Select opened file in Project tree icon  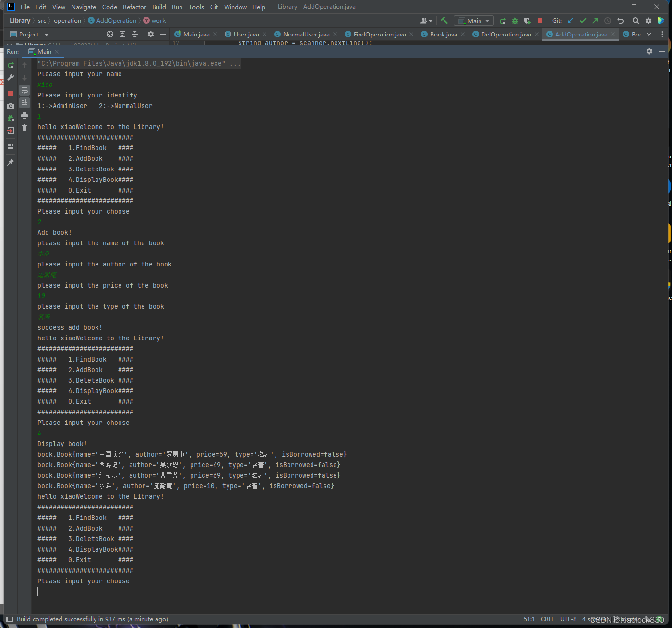click(x=110, y=34)
